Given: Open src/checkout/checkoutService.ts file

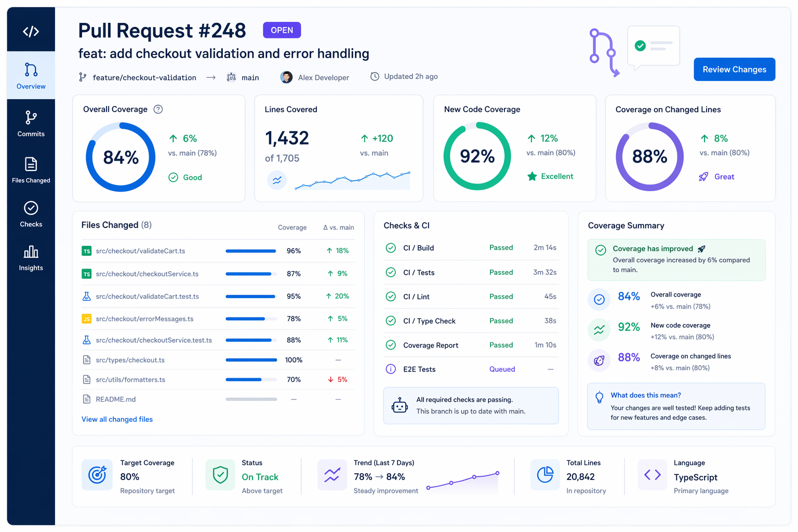Looking at the screenshot, I should (147, 274).
